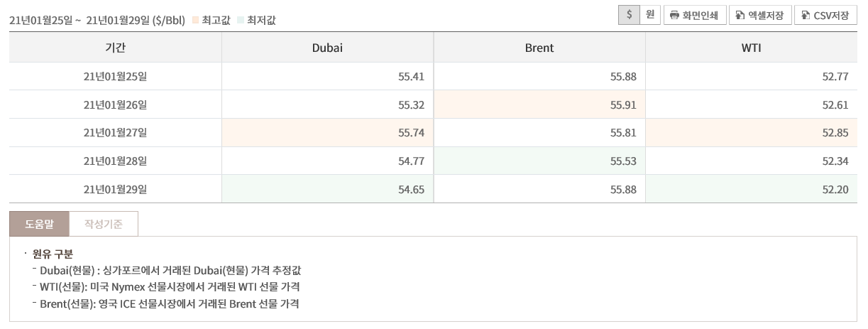Click the 최저값 legend color swatch

240,21
